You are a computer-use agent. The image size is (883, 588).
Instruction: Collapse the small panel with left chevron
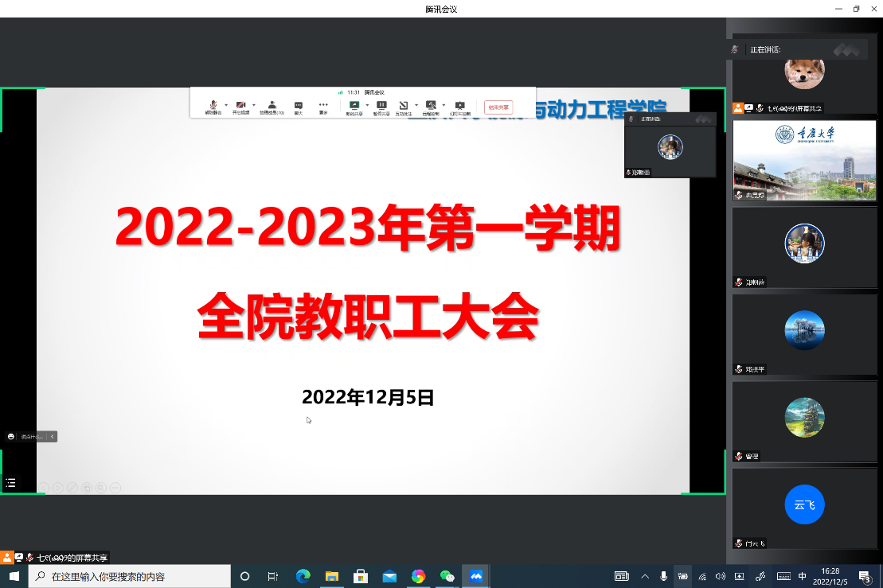[53, 436]
